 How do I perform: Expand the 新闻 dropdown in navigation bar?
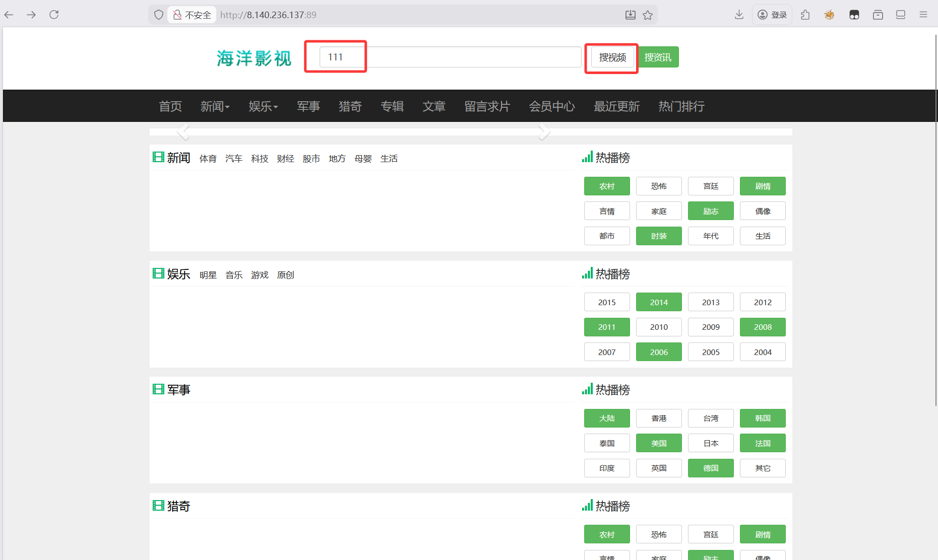(x=215, y=106)
